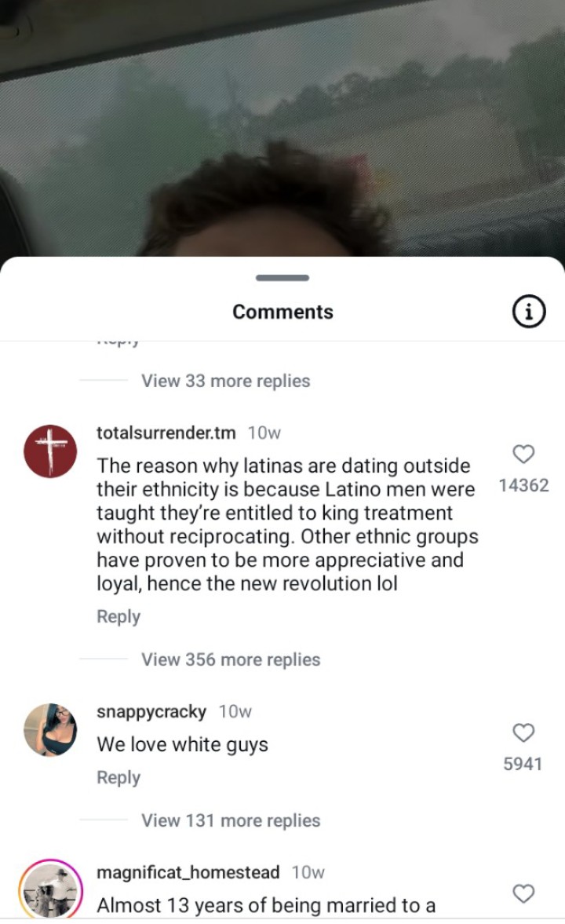View the 14362 likes count

[523, 485]
